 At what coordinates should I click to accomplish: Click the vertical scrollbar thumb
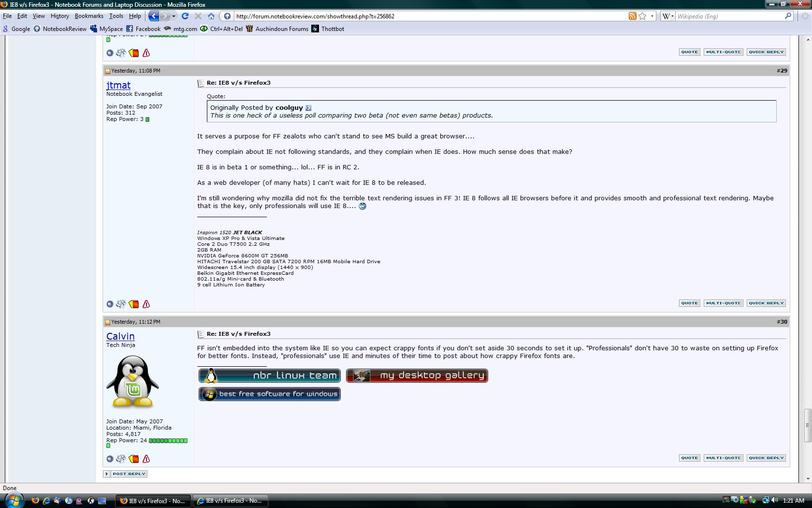pos(807,425)
